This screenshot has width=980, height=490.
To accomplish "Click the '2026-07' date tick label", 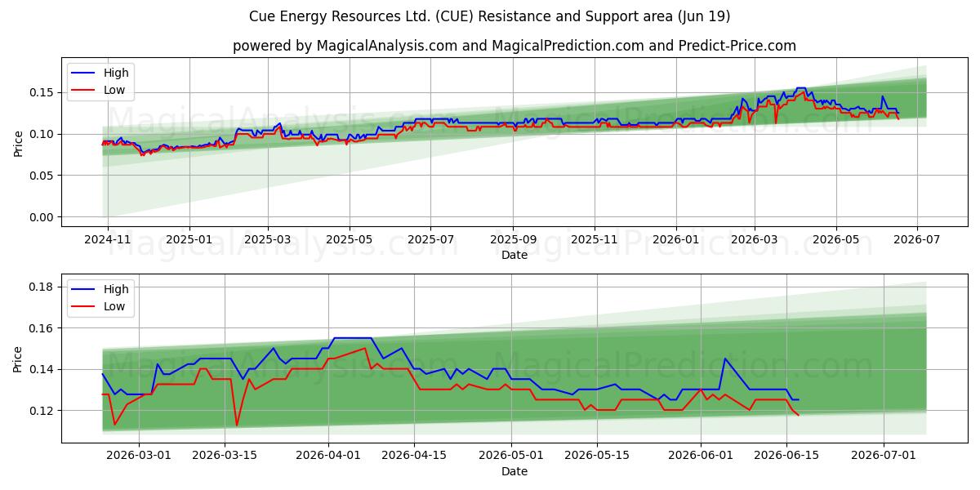I will point(918,239).
